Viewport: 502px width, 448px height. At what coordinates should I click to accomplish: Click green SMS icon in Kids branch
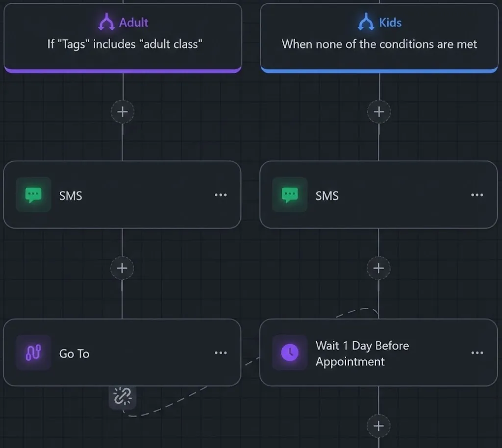[290, 195]
